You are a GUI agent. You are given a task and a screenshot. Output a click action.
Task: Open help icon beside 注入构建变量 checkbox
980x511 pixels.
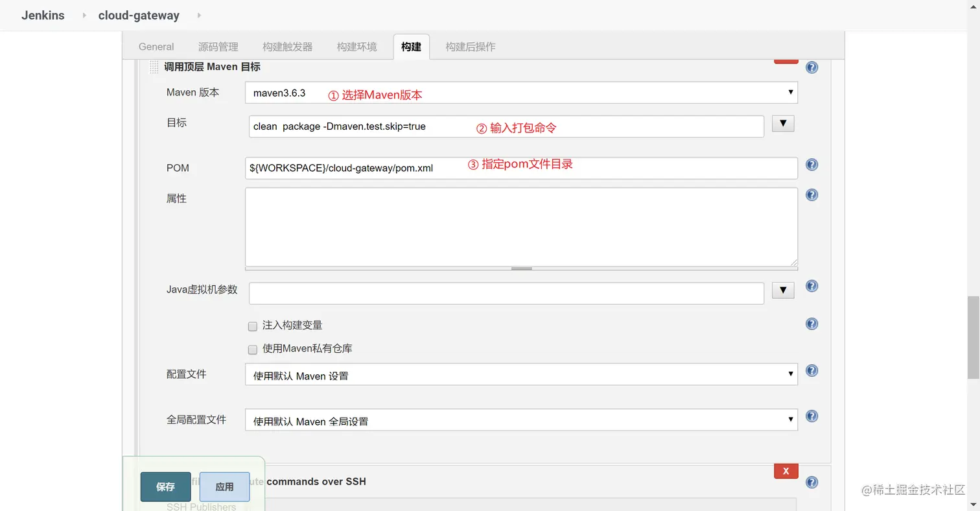click(811, 324)
